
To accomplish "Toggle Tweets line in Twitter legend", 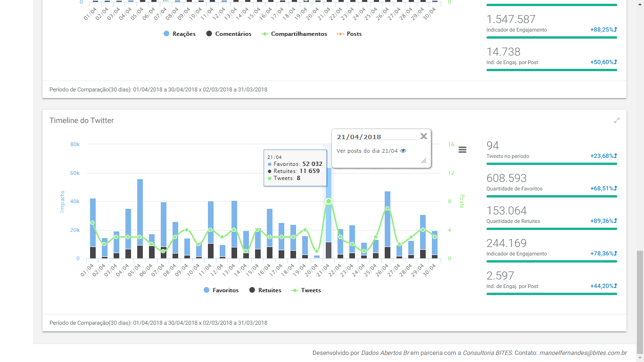I will (x=306, y=290).
